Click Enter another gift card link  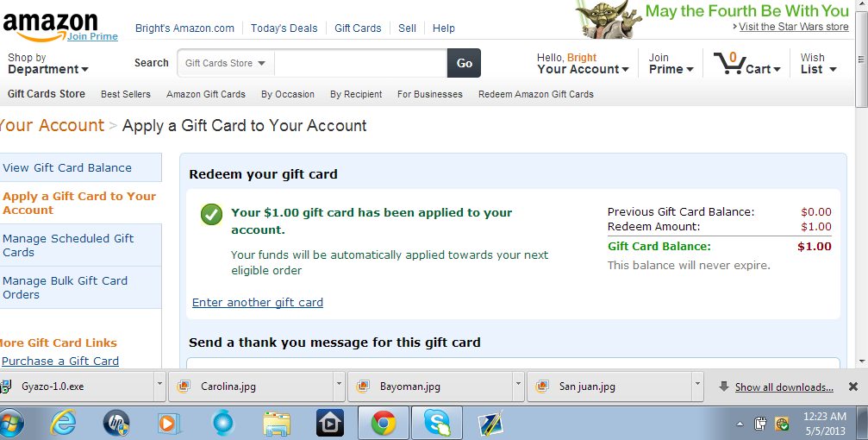258,303
